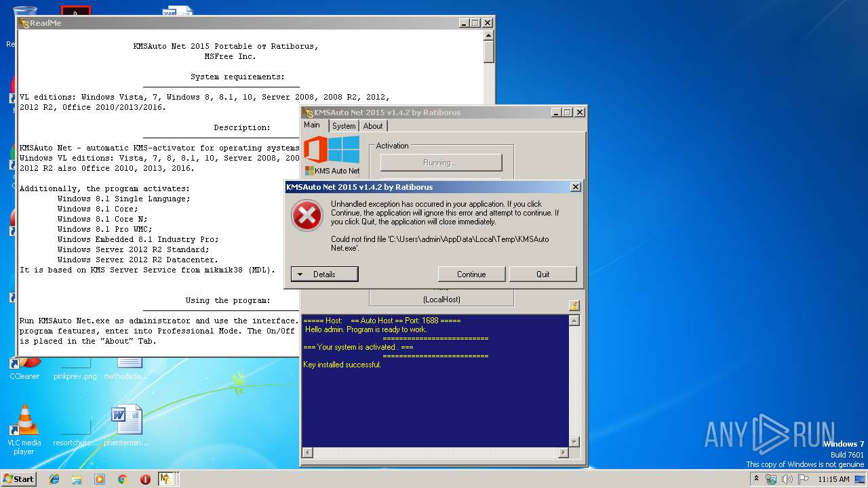
Task: Click the KMSAuto log scrollbar down arrow
Action: click(574, 442)
